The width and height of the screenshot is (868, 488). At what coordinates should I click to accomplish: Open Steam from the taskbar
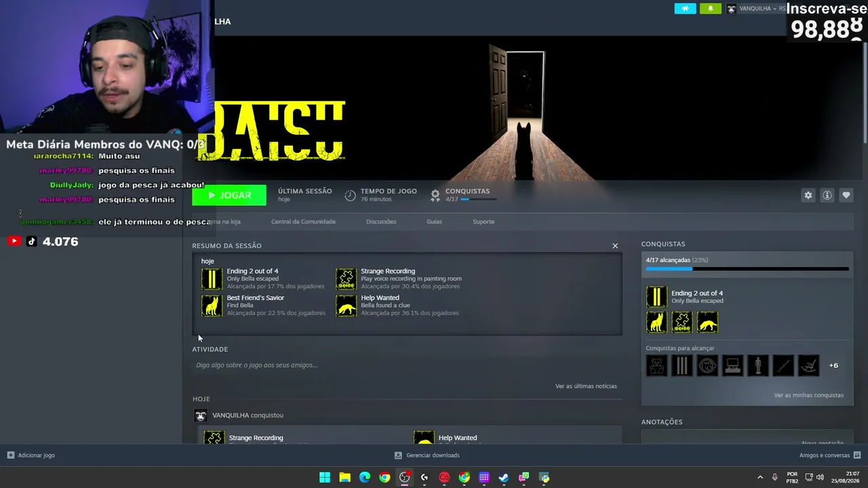tap(504, 477)
